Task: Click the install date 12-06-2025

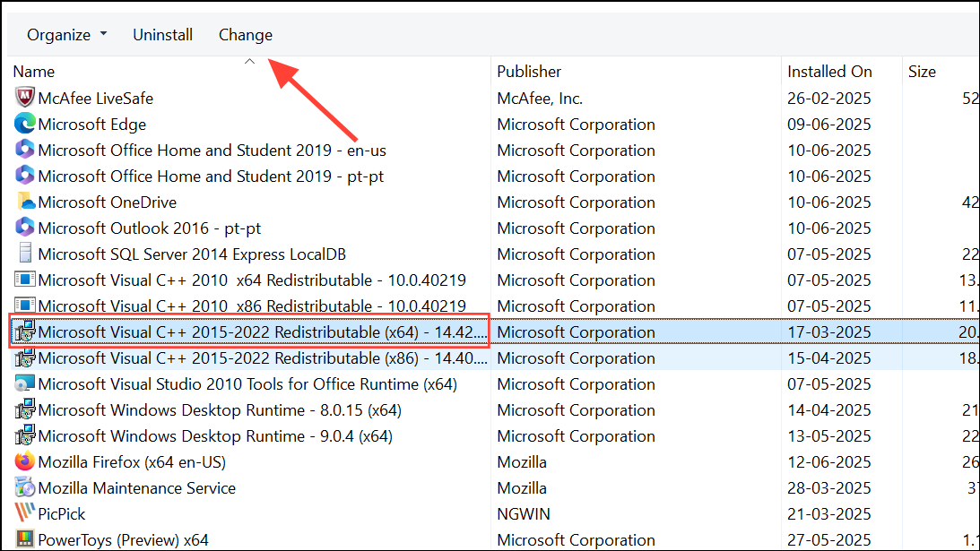Action: coord(828,461)
